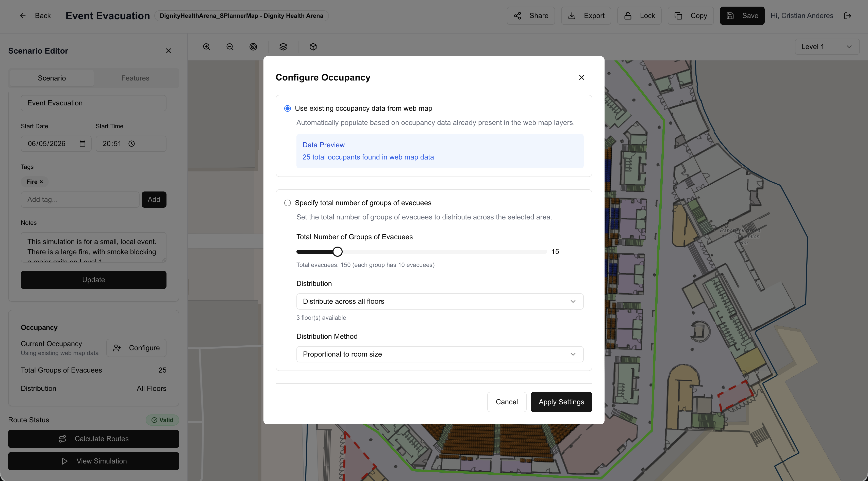The image size is (868, 481).
Task: Click the target recenter map icon
Action: click(x=253, y=47)
